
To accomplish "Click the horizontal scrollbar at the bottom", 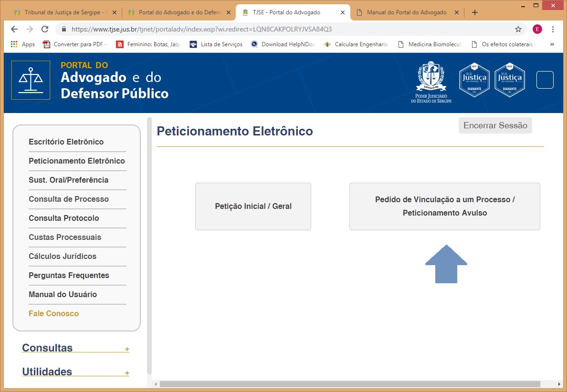I will pyautogui.click(x=349, y=384).
